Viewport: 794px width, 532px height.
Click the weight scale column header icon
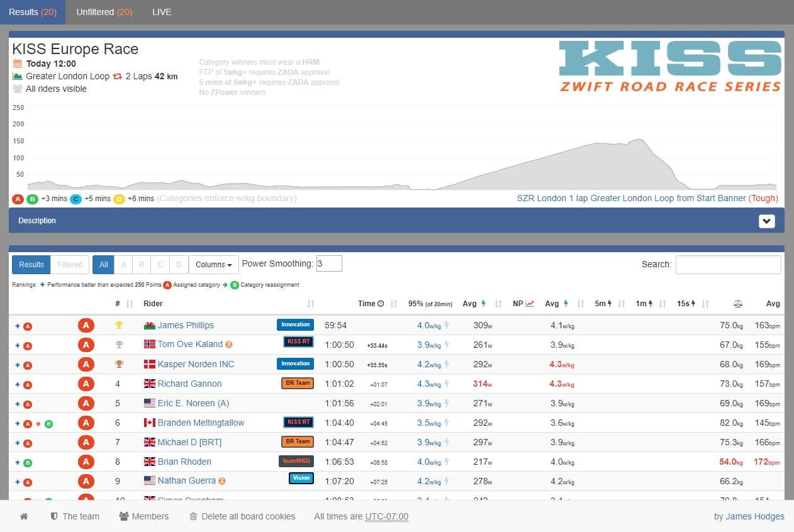click(738, 304)
